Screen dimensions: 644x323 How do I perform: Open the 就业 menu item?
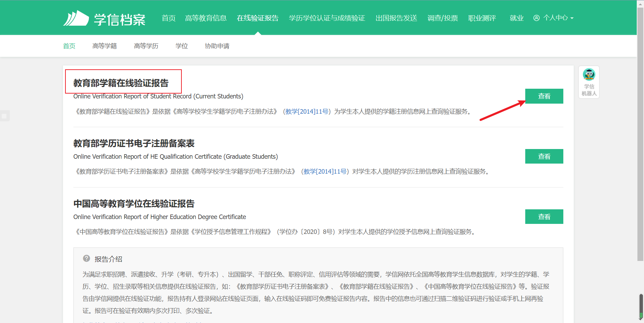coord(517,18)
